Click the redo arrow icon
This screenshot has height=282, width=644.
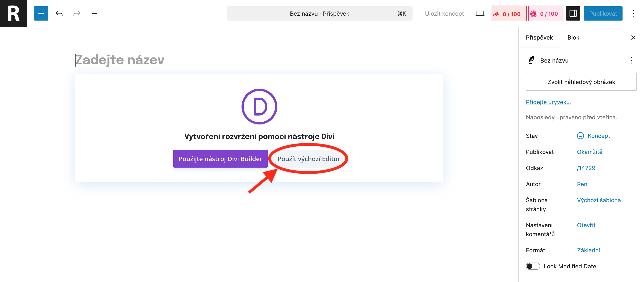tap(77, 13)
